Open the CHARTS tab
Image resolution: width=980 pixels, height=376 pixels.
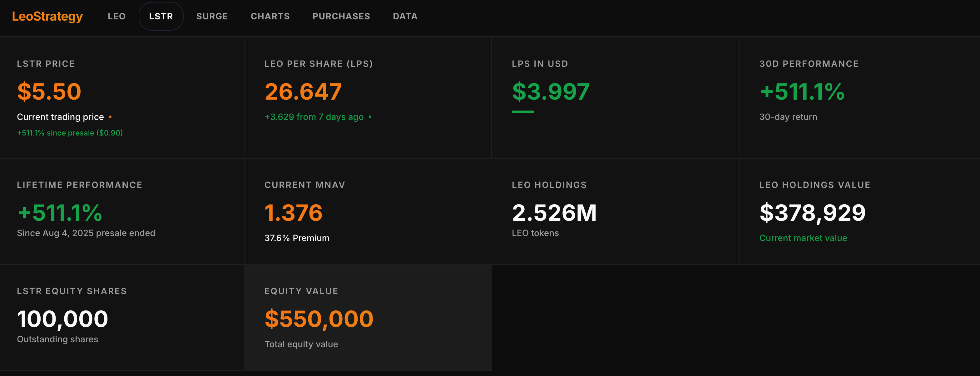[270, 16]
